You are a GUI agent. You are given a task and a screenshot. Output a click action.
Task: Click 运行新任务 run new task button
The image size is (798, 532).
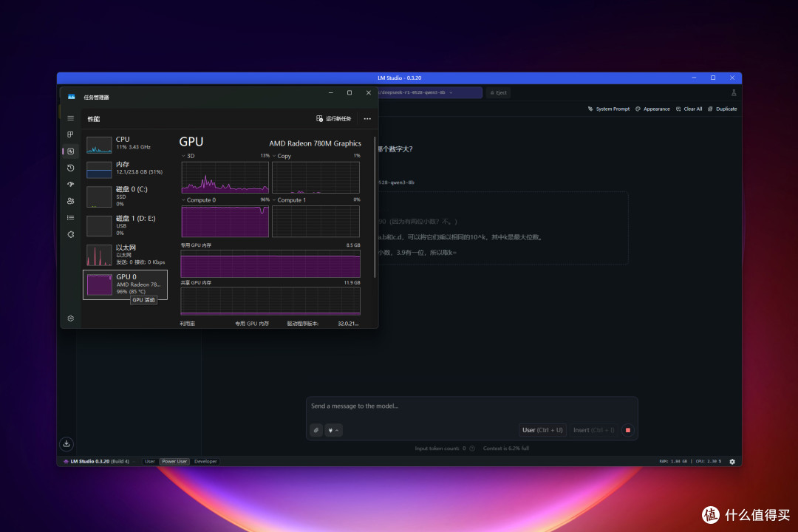click(334, 119)
